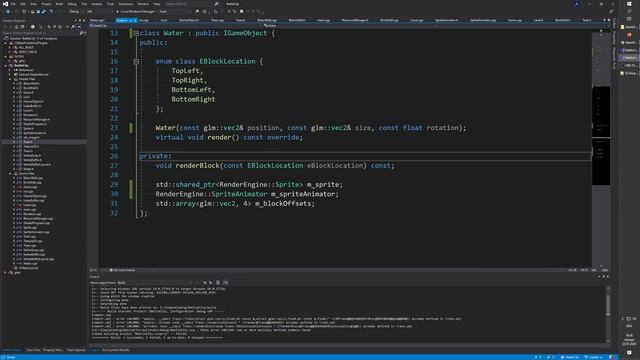Pin the Water.h editor tab

[131, 20]
